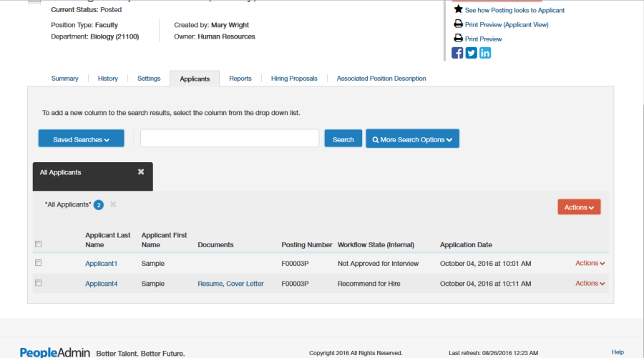This screenshot has width=644, height=358.
Task: Click printer icon beside Print Preview (Applicant View)
Action: [x=459, y=24]
